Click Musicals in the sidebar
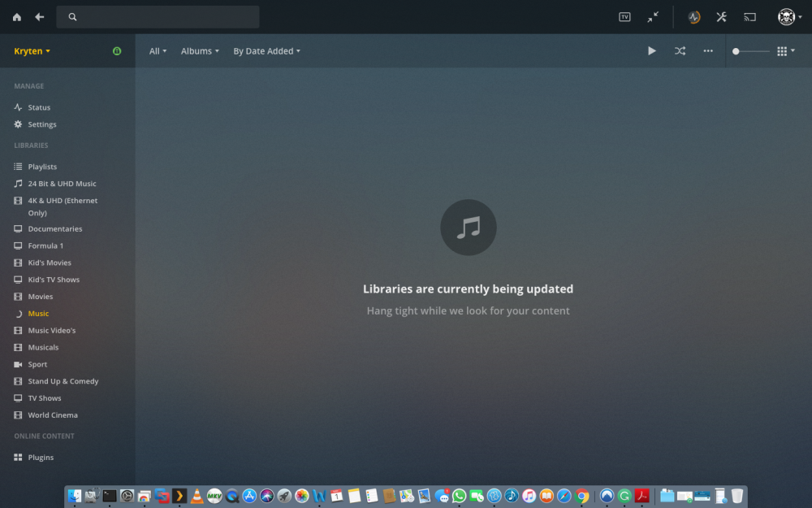The image size is (812, 508). pos(43,347)
